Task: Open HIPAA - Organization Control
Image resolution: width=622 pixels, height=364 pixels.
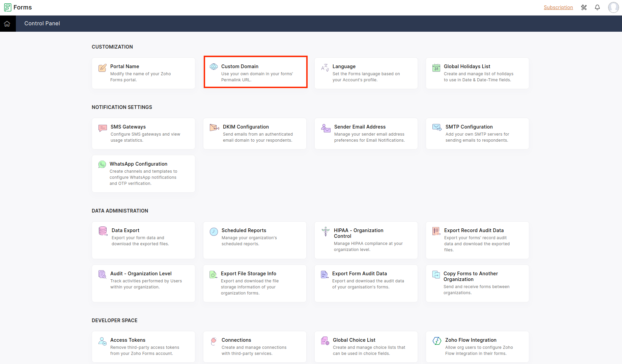Action: 366,240
